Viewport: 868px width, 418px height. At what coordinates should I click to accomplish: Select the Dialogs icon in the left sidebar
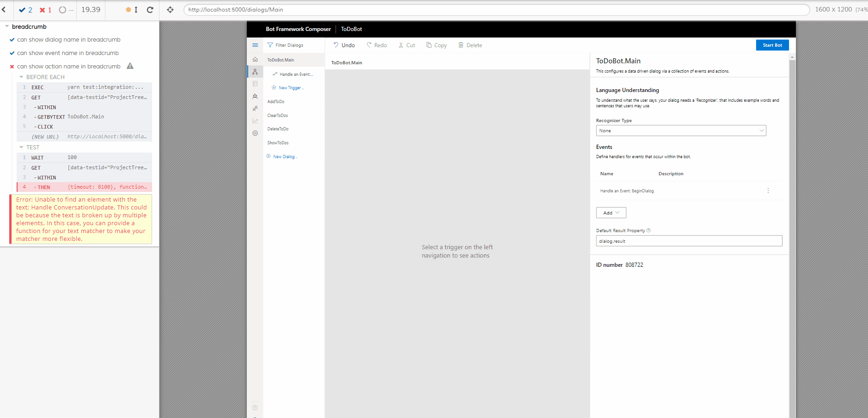coord(255,72)
